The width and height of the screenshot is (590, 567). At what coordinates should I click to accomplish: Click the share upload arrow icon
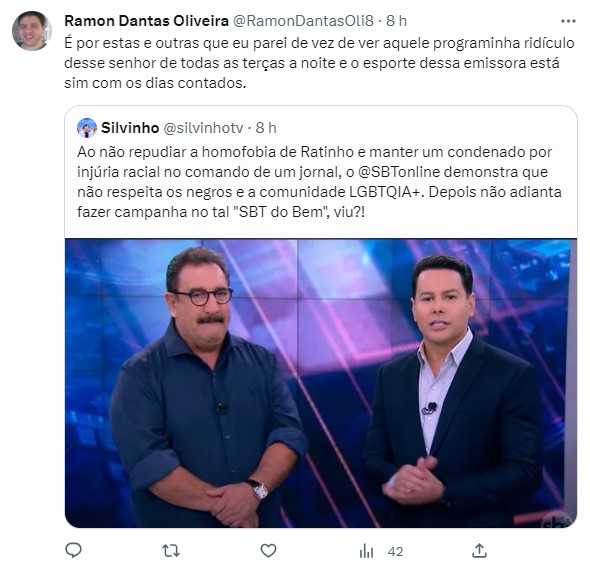click(479, 550)
